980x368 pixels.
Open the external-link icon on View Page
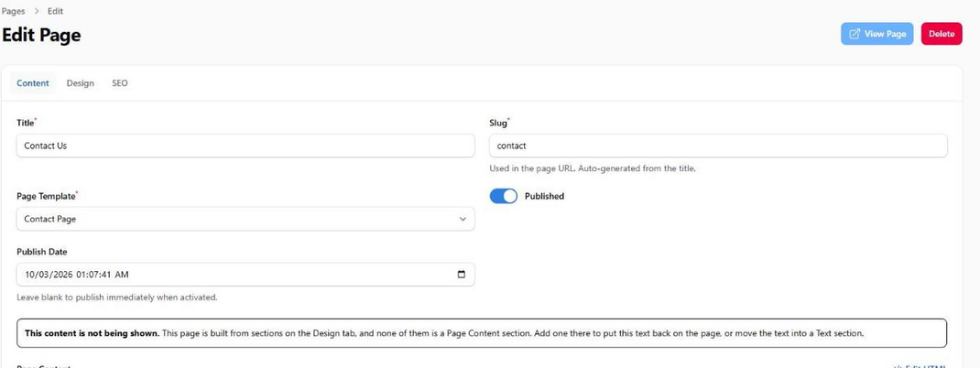click(x=855, y=34)
